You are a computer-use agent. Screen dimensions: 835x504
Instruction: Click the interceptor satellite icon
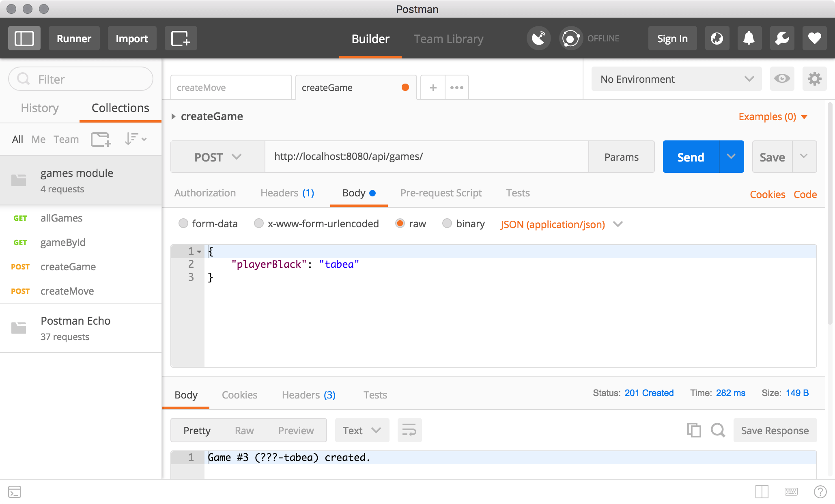point(538,39)
